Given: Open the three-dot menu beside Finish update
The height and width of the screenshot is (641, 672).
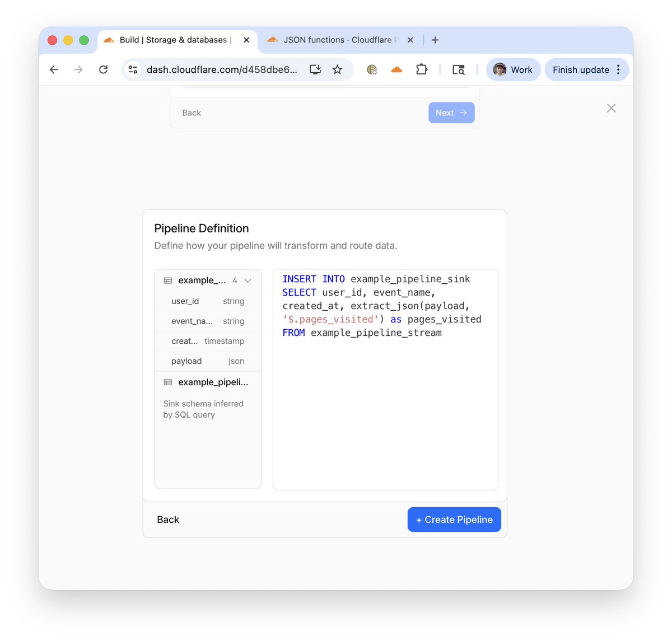Looking at the screenshot, I should (x=618, y=69).
